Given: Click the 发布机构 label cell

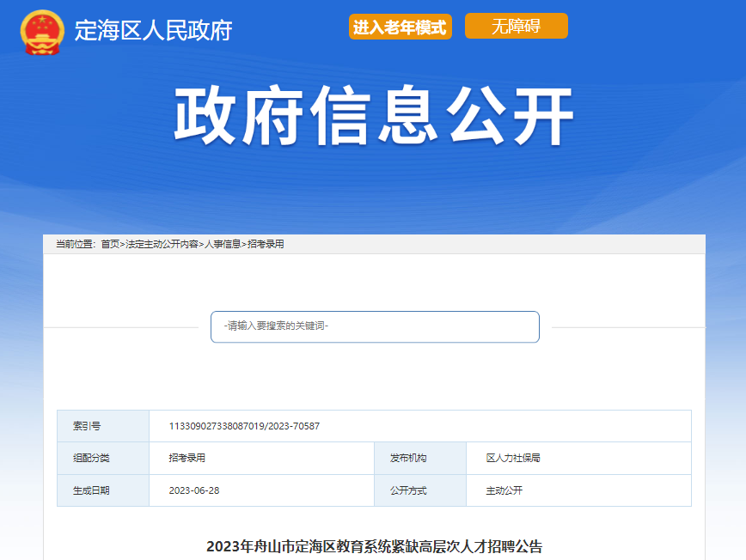Looking at the screenshot, I should coord(407,459).
